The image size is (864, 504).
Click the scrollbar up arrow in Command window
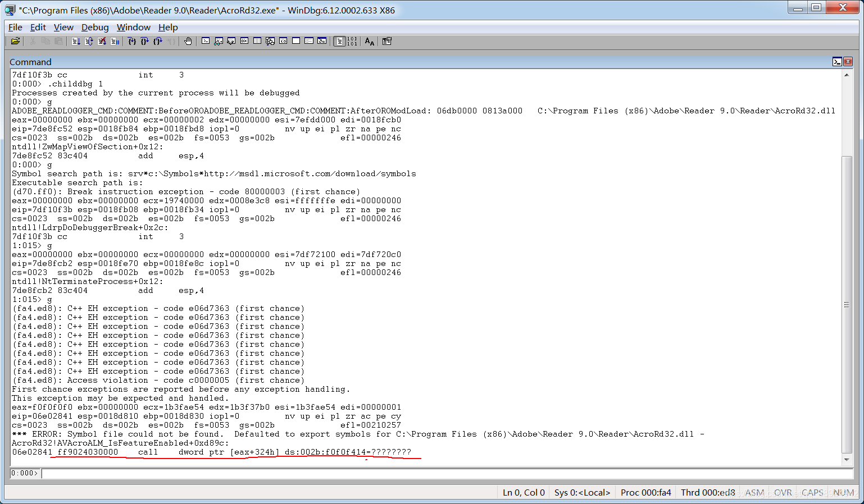(847, 75)
